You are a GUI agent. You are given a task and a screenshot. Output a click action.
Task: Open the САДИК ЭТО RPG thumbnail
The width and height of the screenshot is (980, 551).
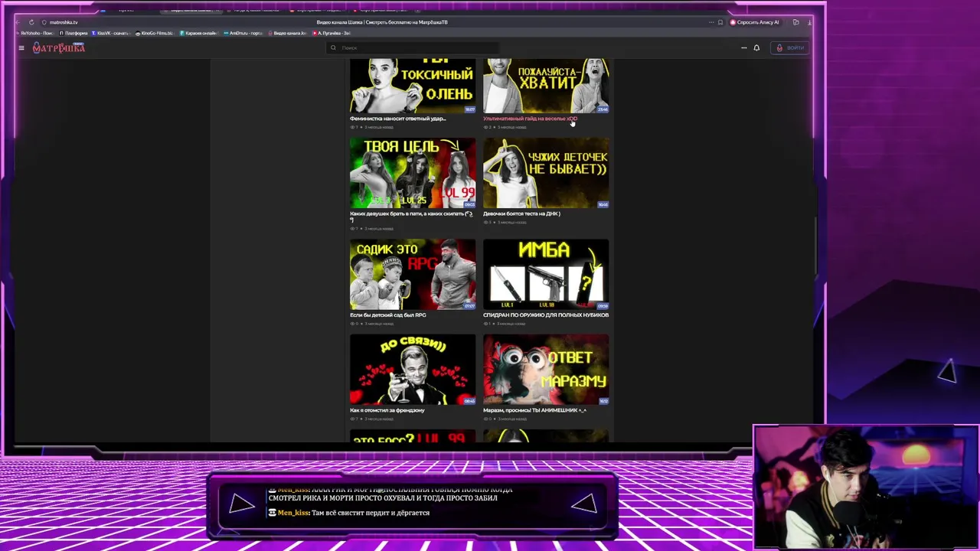(x=413, y=274)
